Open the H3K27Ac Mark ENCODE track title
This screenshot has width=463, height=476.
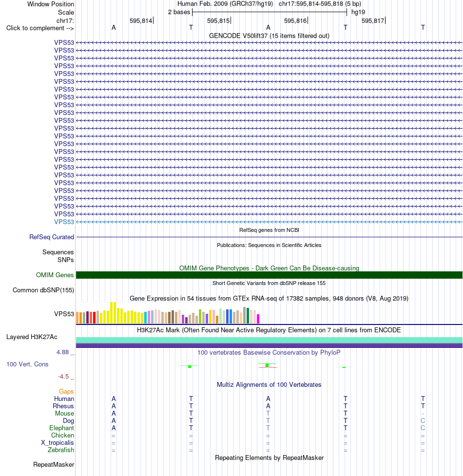[x=269, y=330]
